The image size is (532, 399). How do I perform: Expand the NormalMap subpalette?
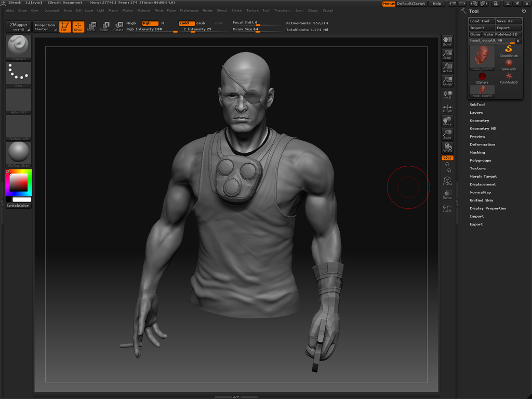pyautogui.click(x=480, y=192)
